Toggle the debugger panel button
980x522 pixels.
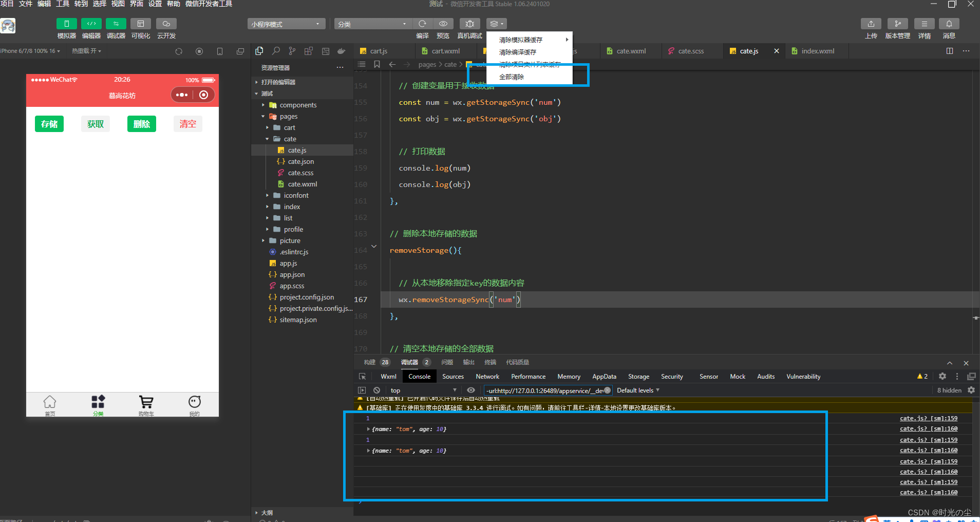pyautogui.click(x=116, y=24)
